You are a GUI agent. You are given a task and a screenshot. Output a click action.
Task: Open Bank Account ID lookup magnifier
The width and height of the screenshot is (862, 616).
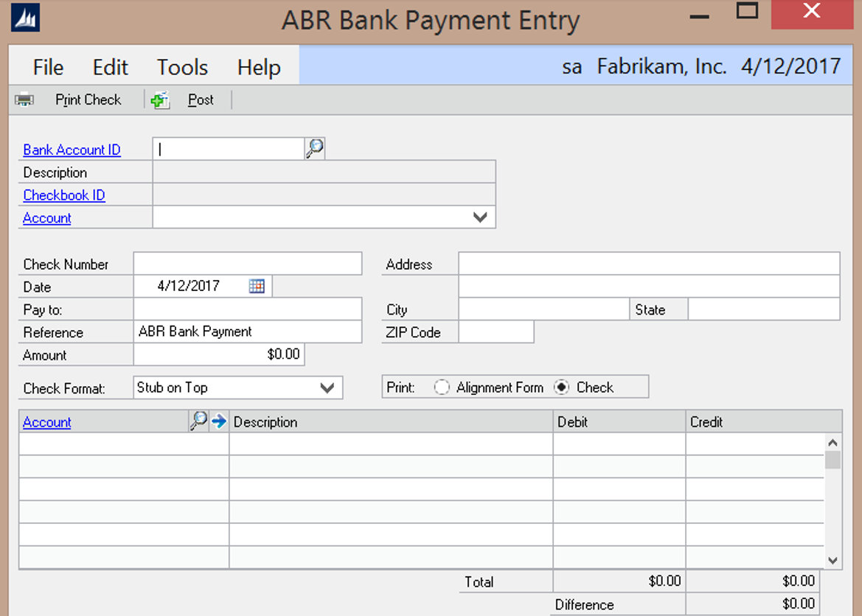pos(315,149)
